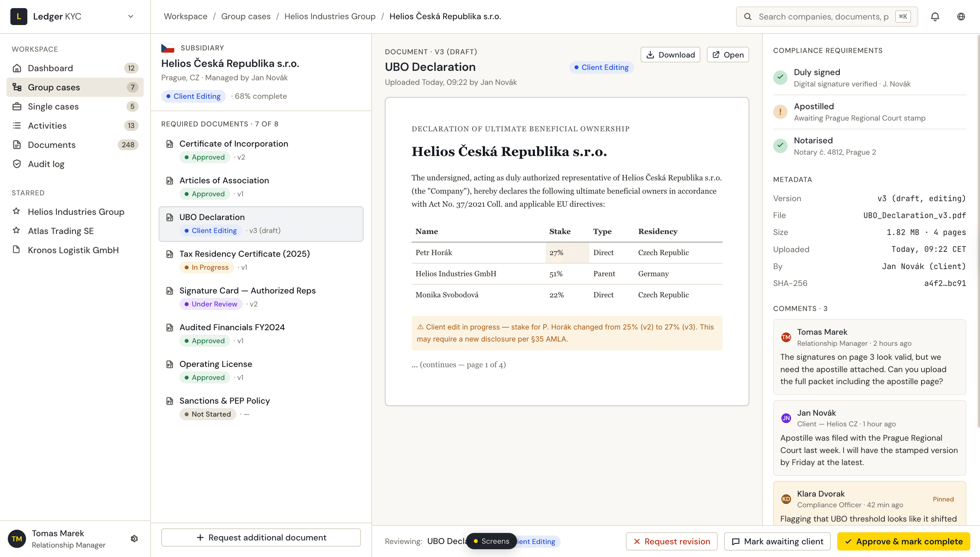
Task: Expand the Ledger KYC workspace switcher chevron
Action: 130,17
